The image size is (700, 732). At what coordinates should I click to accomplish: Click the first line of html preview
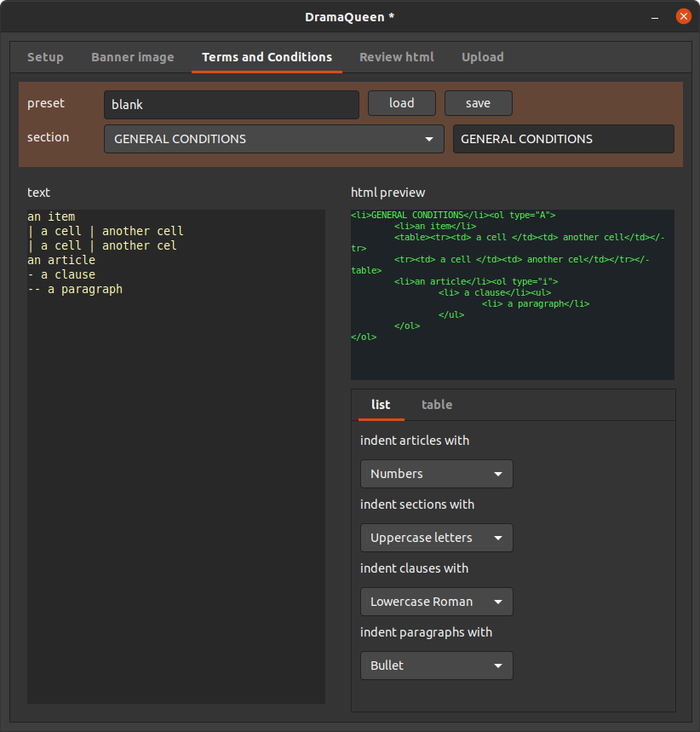point(453,215)
